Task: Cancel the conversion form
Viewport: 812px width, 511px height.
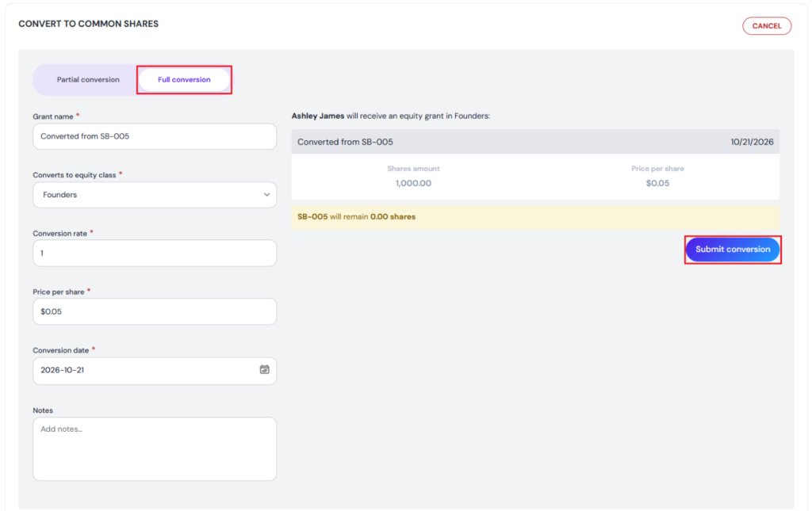Action: click(767, 26)
